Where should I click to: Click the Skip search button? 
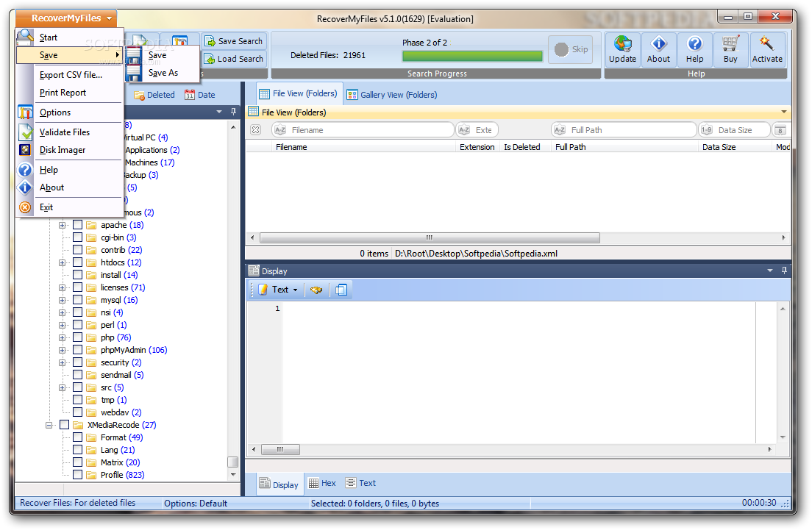(x=571, y=49)
